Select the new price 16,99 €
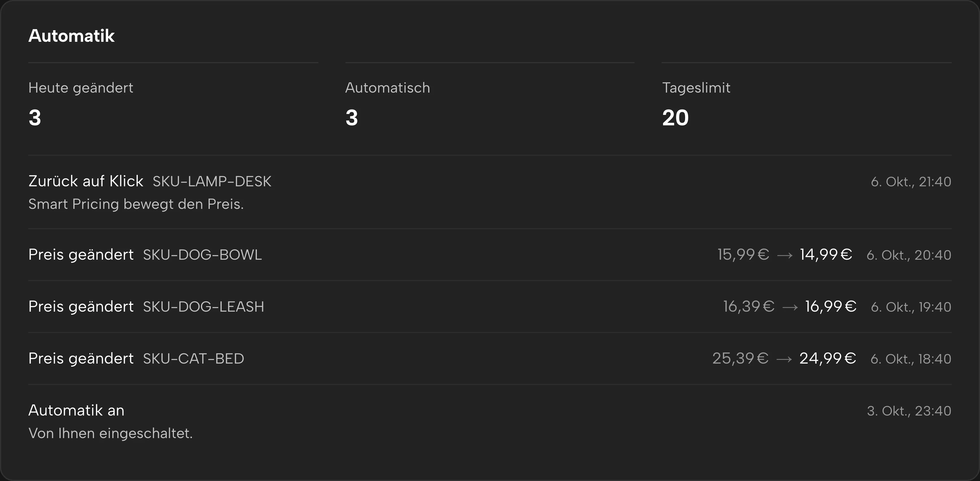Image resolution: width=980 pixels, height=481 pixels. (831, 307)
